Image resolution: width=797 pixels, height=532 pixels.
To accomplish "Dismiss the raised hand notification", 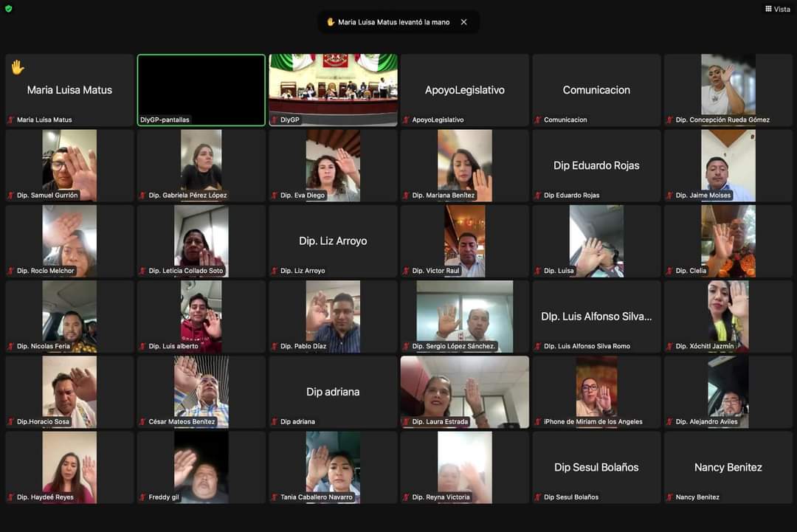I will pos(463,22).
